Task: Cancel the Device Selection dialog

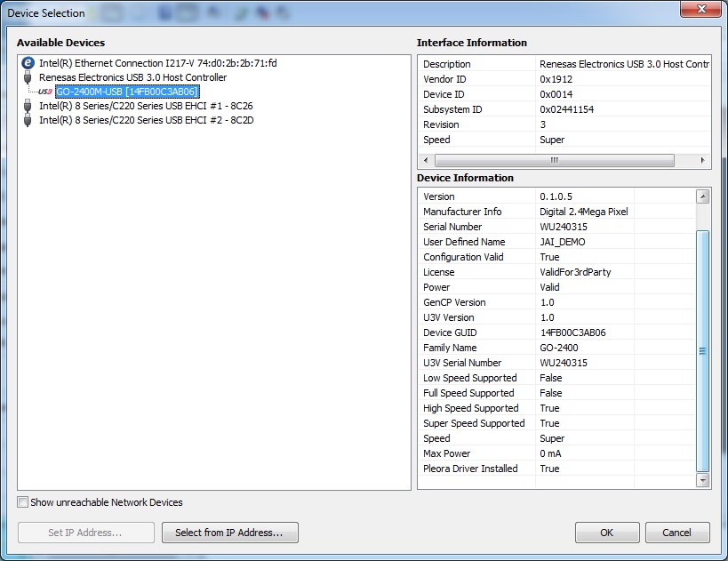Action: [x=677, y=533]
